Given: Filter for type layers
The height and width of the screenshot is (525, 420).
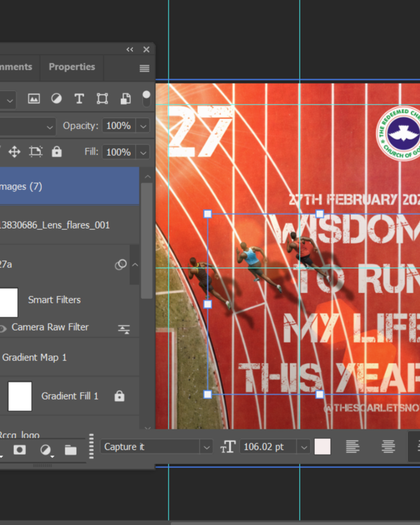Looking at the screenshot, I should click(79, 99).
